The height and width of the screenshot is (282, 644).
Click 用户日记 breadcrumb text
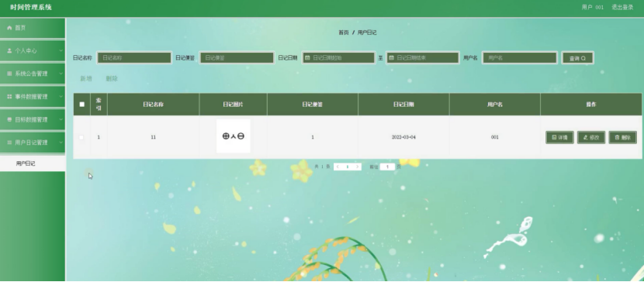pos(367,33)
